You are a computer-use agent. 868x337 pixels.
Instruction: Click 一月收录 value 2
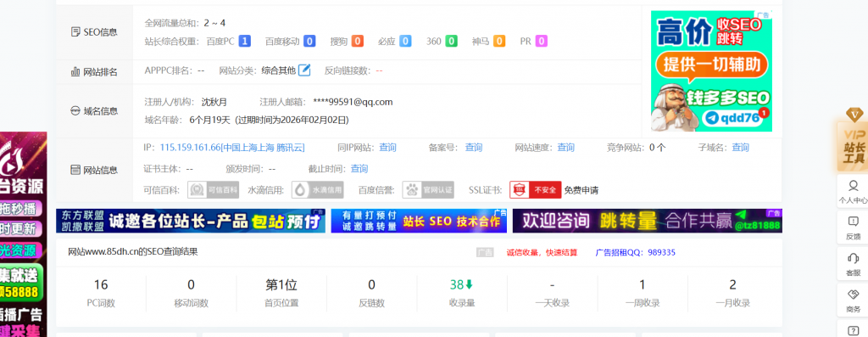pyautogui.click(x=732, y=285)
